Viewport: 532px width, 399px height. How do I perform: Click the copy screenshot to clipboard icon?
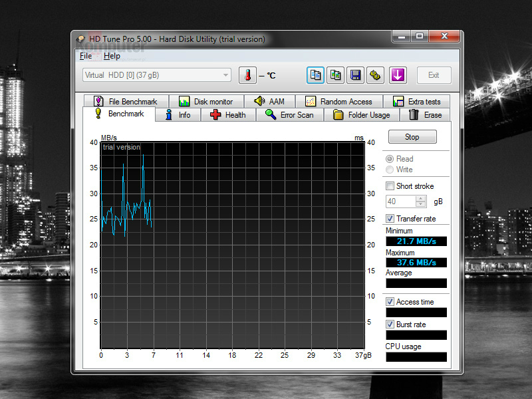(336, 75)
